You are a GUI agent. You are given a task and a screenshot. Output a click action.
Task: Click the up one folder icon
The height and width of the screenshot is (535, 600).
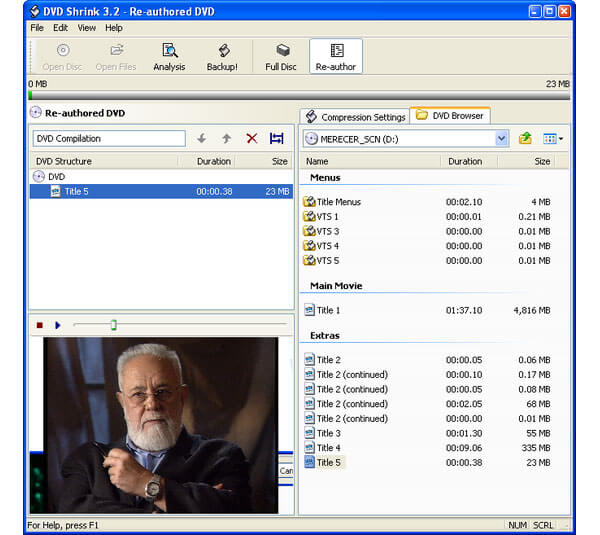coord(525,139)
